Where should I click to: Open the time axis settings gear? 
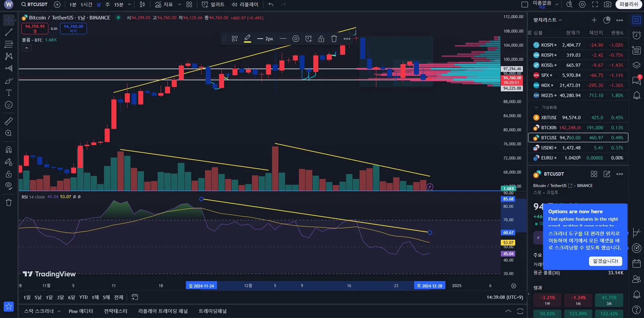(x=514, y=286)
